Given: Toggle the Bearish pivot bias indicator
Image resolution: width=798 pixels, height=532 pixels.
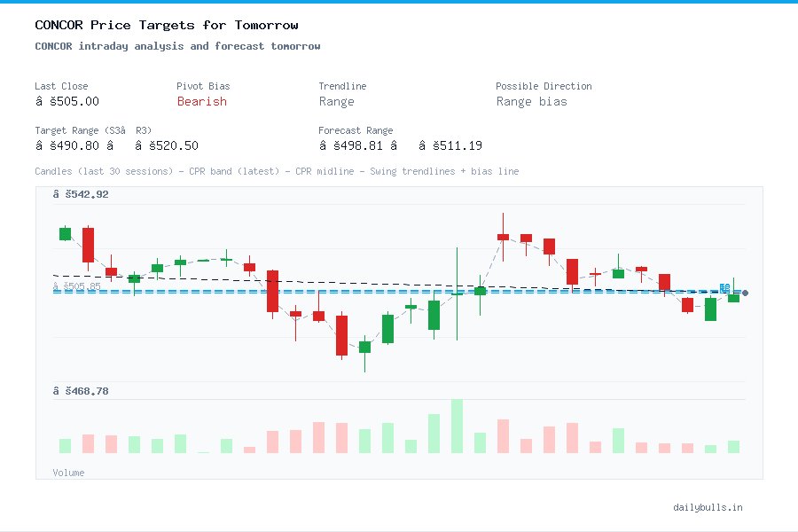Looking at the screenshot, I should [x=202, y=102].
